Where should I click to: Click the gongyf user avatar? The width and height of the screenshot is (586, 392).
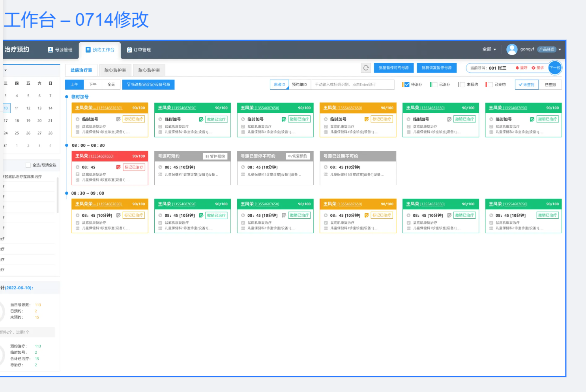512,49
